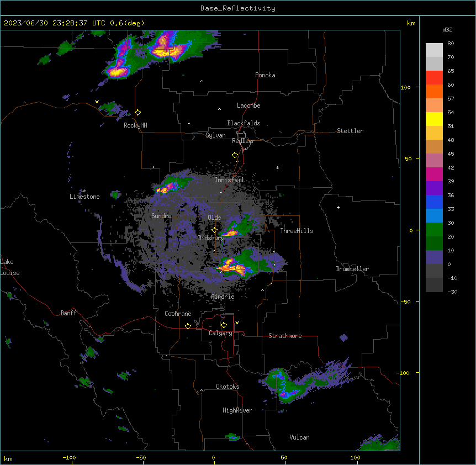476x465 pixels.
Task: Click the Innisfail city label
Action: coord(230,180)
